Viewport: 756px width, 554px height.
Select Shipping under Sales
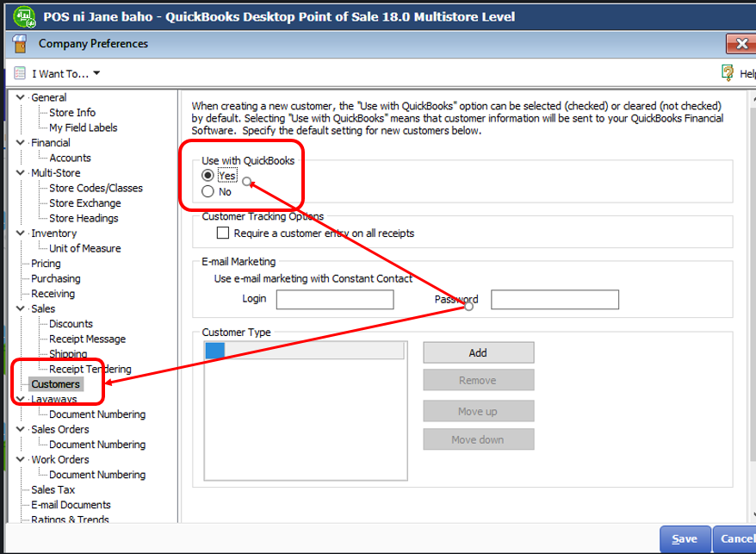pos(68,354)
